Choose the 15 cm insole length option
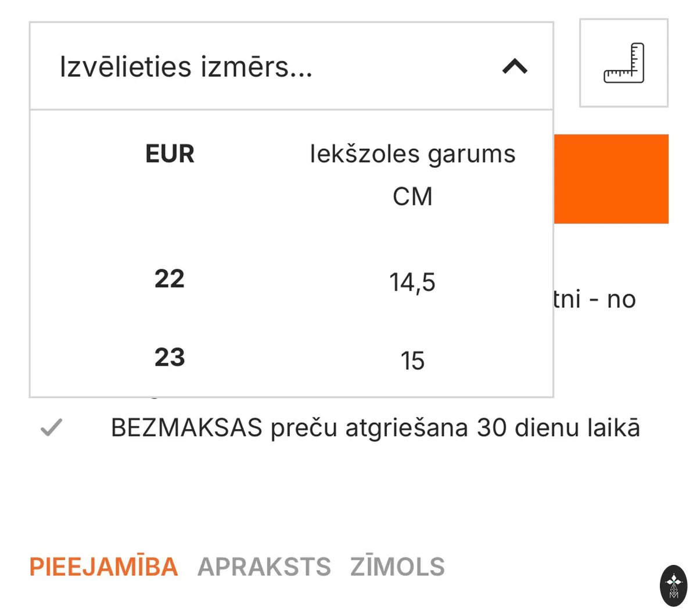The height and width of the screenshot is (616, 697). click(412, 361)
